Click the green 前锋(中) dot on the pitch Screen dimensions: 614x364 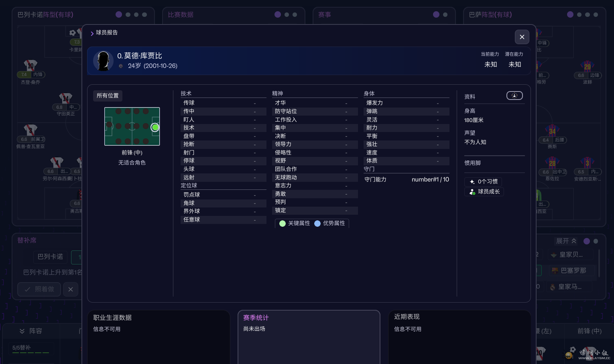tap(155, 128)
